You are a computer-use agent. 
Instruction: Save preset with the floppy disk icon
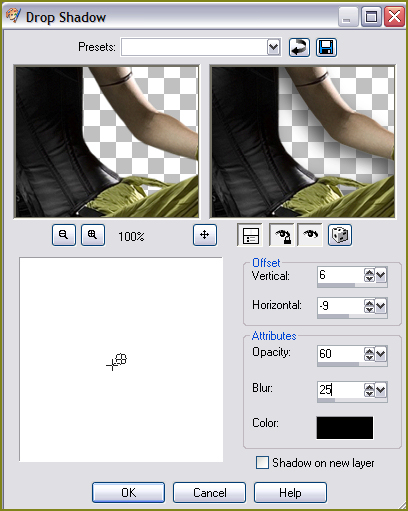326,47
